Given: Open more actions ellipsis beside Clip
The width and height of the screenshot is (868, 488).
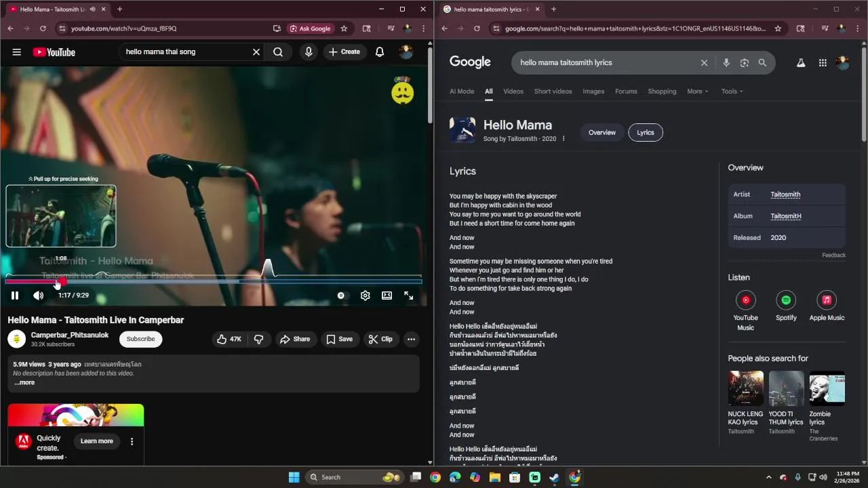Looking at the screenshot, I should pyautogui.click(x=412, y=339).
